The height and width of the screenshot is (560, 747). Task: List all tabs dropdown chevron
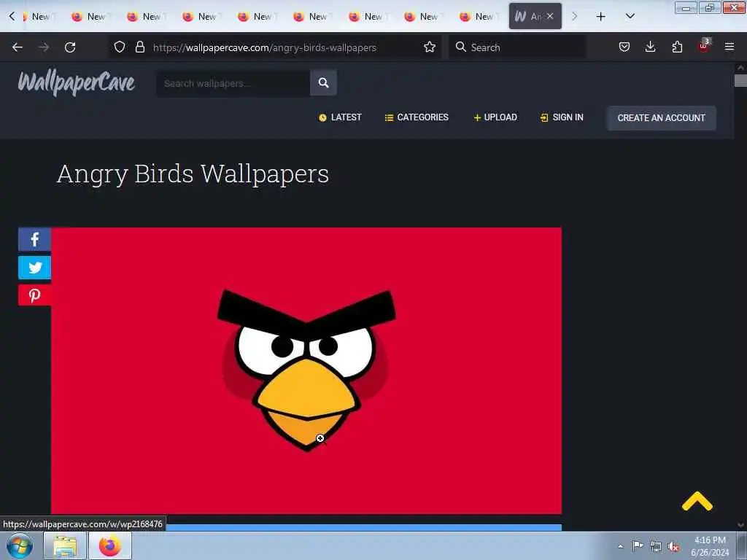[630, 16]
